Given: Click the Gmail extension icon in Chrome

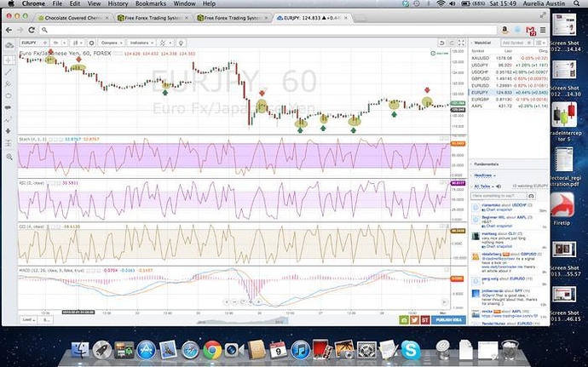Looking at the screenshot, I should click(530, 30).
